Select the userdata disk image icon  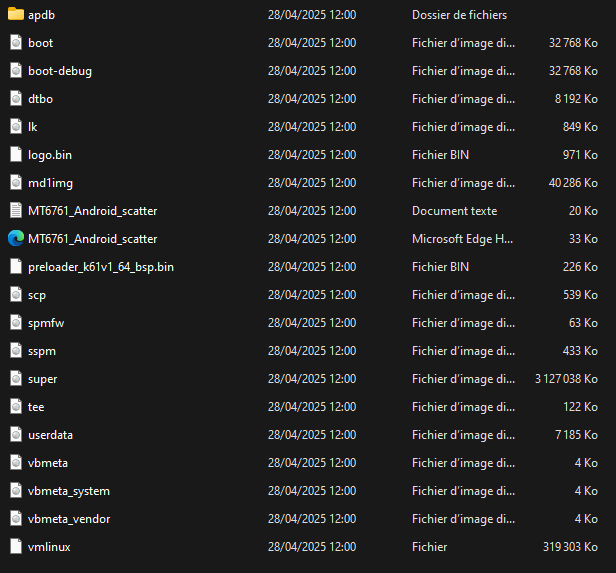pos(16,434)
